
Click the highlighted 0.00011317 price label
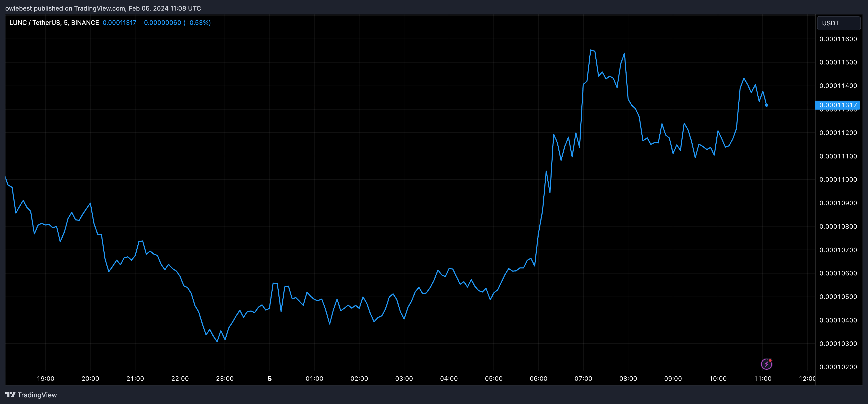838,105
